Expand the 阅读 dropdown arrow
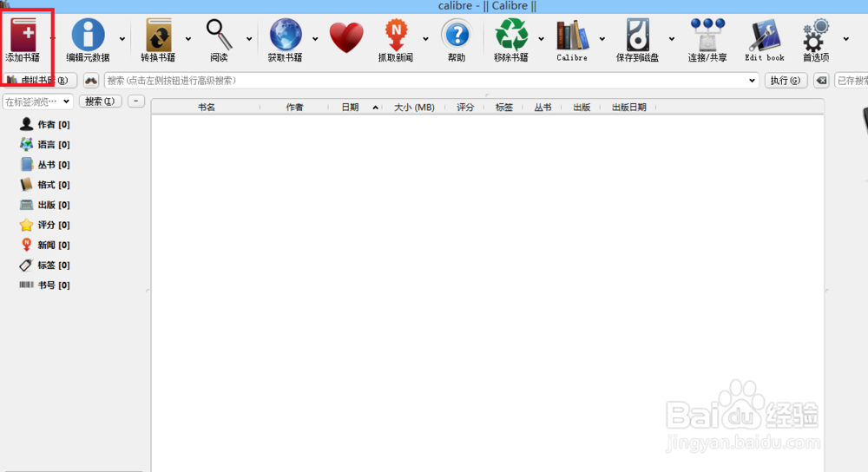This screenshot has width=868, height=472. coord(249,39)
